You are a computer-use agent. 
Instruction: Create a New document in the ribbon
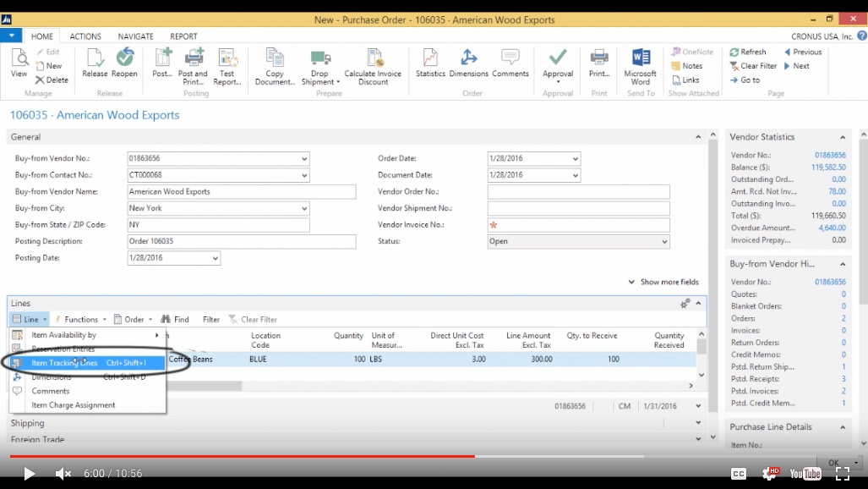click(x=49, y=65)
